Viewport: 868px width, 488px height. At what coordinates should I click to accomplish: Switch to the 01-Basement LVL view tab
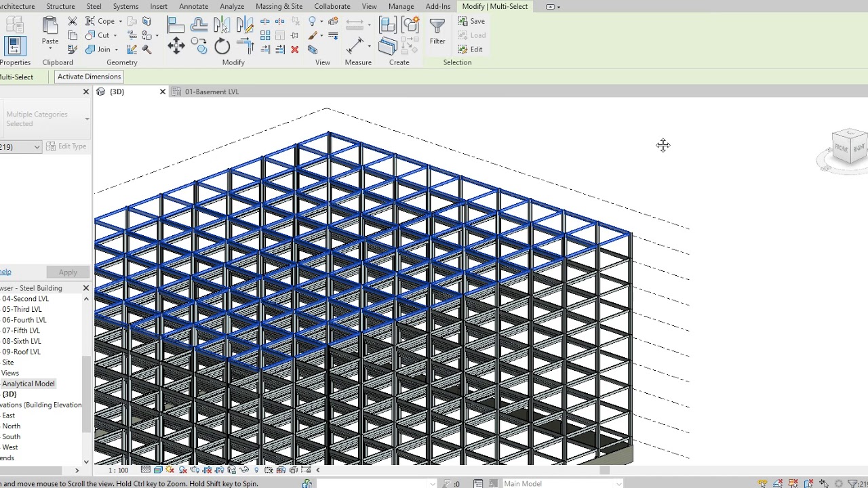point(212,91)
